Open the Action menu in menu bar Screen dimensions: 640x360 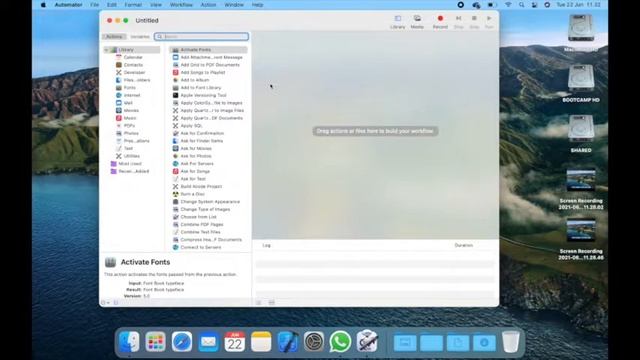(208, 5)
